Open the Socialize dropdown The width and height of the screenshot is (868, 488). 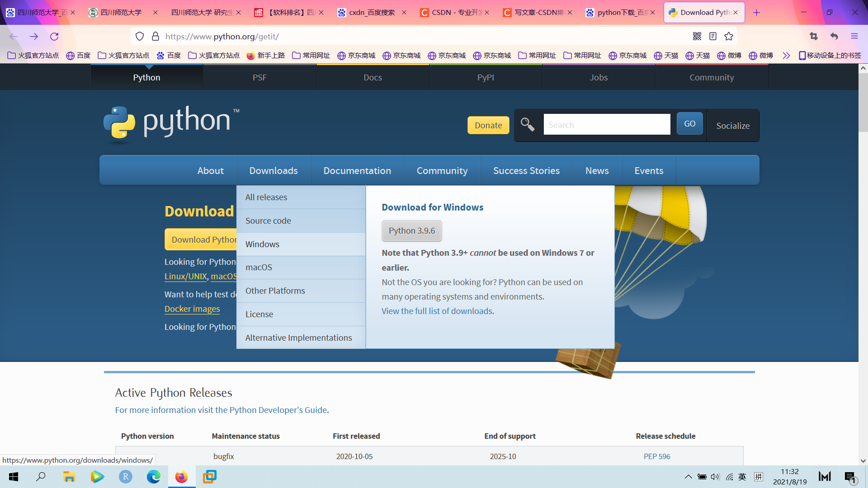(x=733, y=126)
